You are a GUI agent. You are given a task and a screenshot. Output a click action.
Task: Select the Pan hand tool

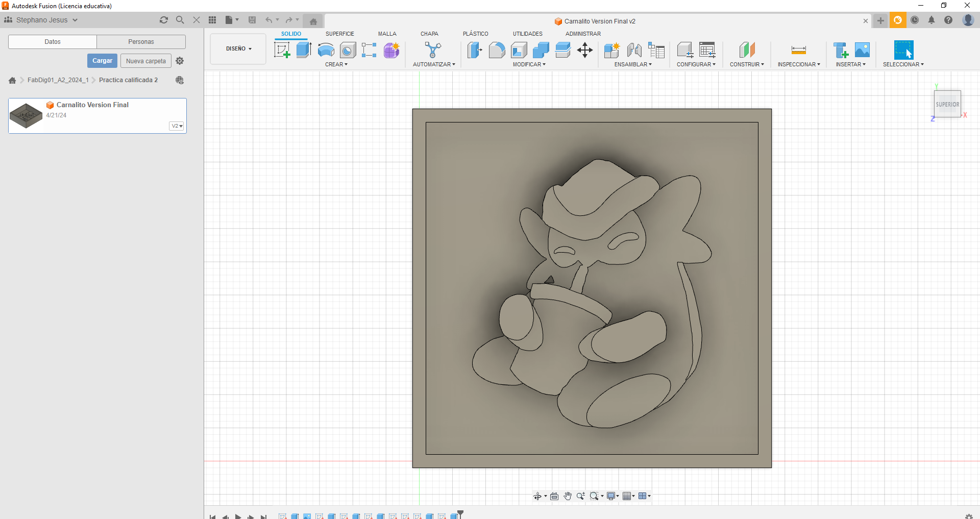[x=568, y=496]
